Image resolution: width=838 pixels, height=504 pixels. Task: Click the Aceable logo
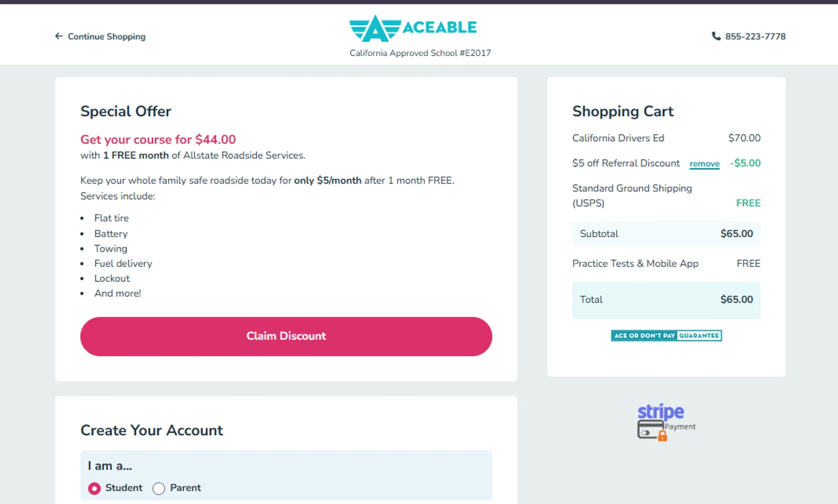point(413,28)
